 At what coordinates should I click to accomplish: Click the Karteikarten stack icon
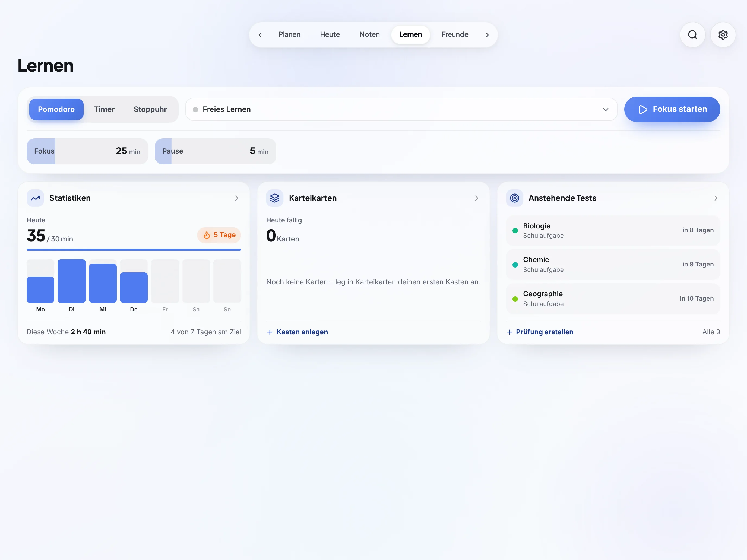(274, 198)
